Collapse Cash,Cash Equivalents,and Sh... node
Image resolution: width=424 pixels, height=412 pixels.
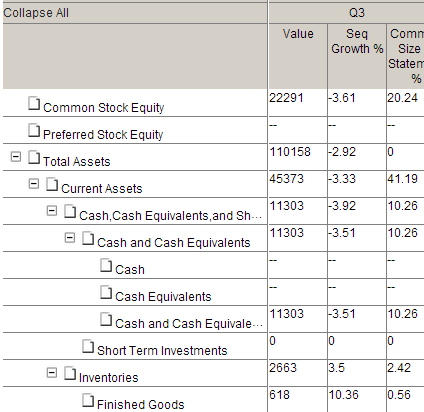[52, 211]
